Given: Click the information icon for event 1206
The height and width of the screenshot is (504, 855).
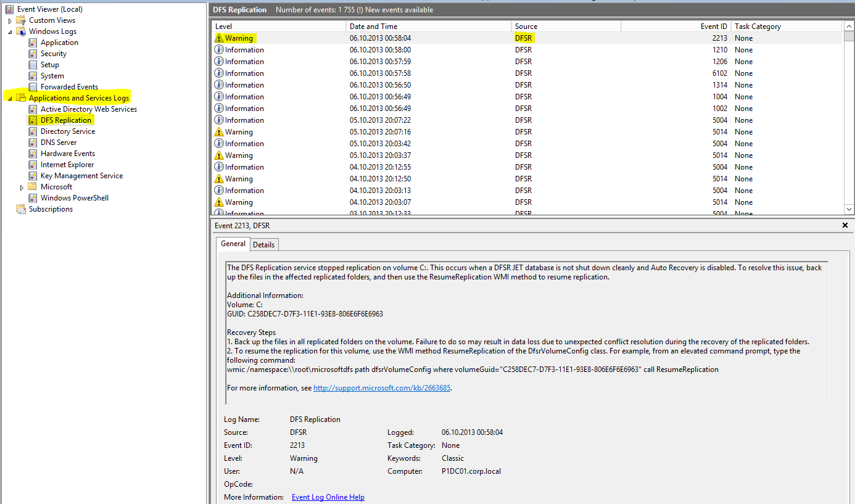Looking at the screenshot, I should [219, 62].
